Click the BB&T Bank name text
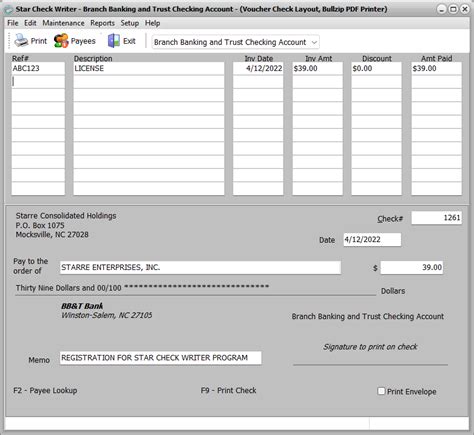Screen dimensions: 474x435 82,306
